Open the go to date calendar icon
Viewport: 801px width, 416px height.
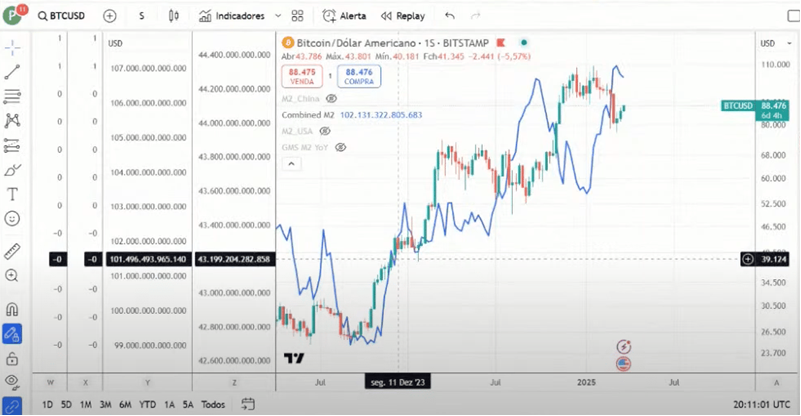(248, 404)
